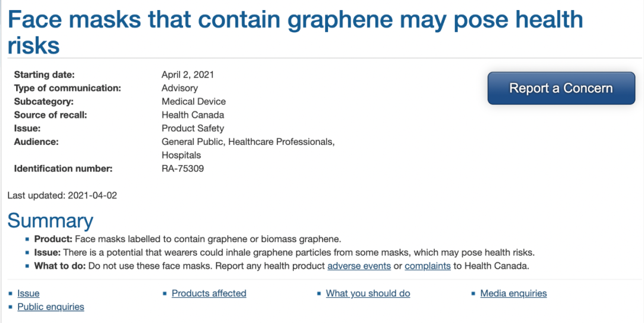This screenshot has height=323, width=644.
Task: Go to the Products affected section
Action: [x=209, y=293]
